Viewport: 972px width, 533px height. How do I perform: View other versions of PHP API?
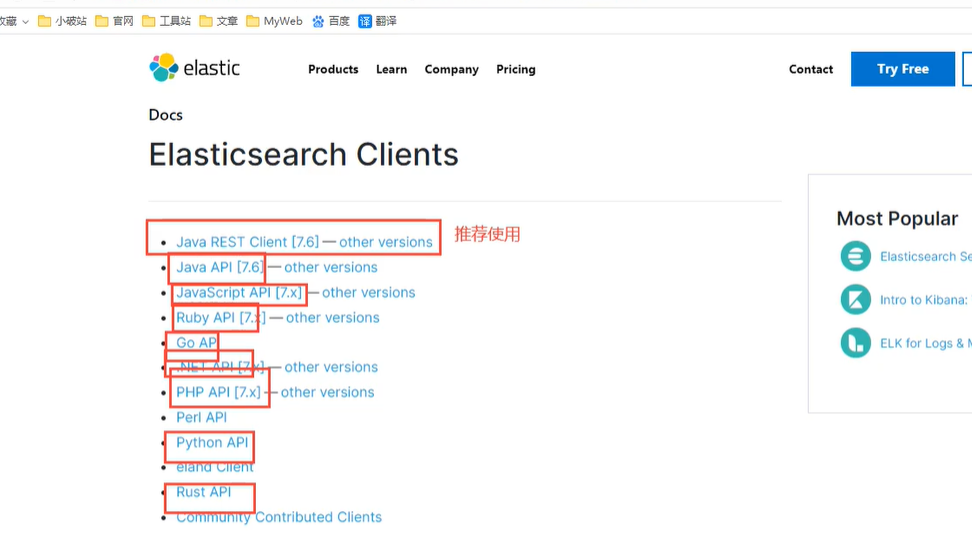327,392
